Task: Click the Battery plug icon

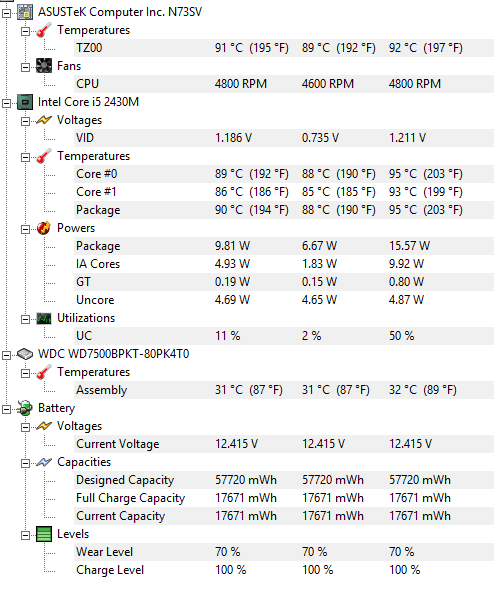Action: point(25,408)
